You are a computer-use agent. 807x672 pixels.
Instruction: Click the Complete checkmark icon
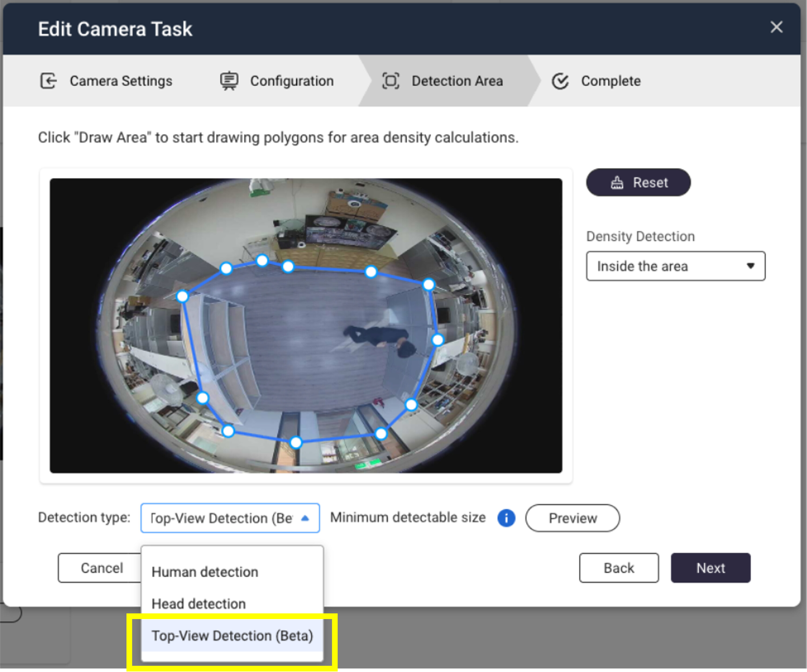pyautogui.click(x=560, y=81)
